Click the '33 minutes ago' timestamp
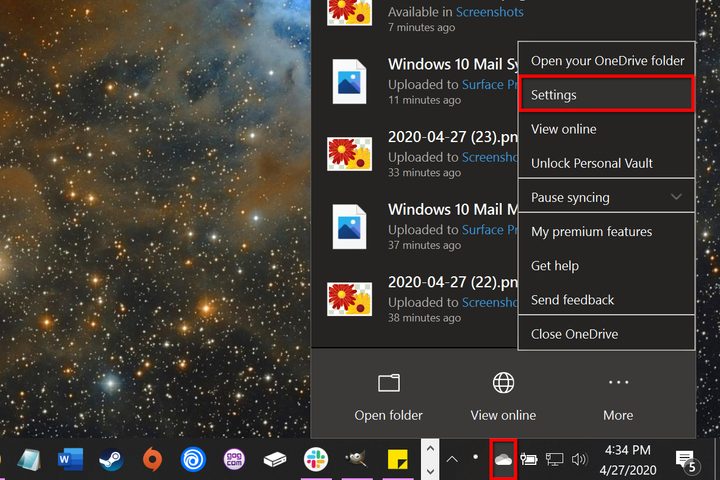Viewport: 720px width, 480px height. (x=424, y=173)
